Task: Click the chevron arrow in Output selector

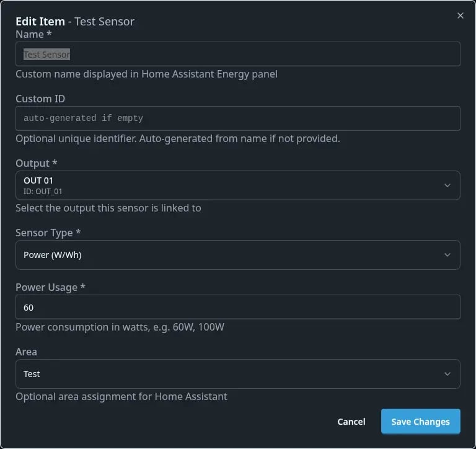Action: 447,185
